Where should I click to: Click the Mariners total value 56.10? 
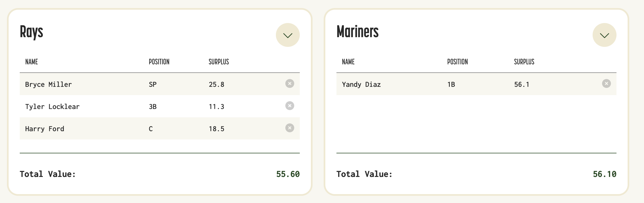(x=605, y=174)
